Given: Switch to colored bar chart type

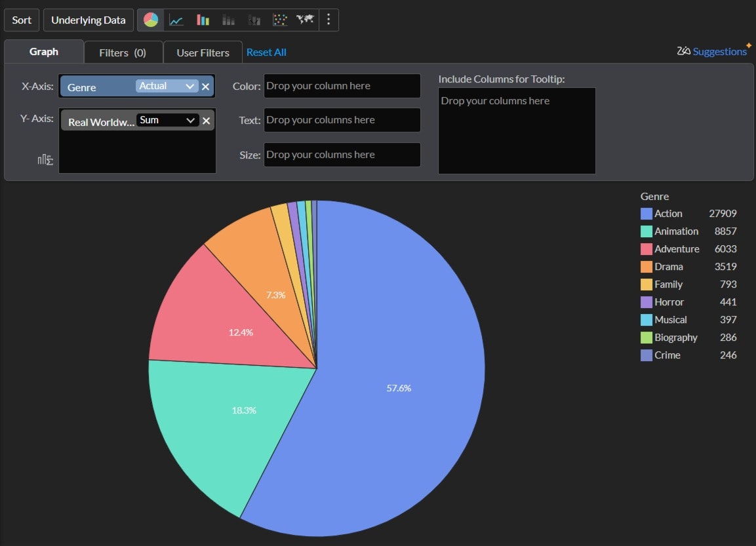Looking at the screenshot, I should click(203, 20).
